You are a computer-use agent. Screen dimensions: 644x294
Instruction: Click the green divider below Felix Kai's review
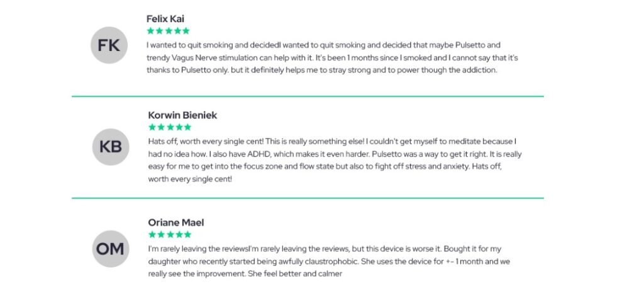(x=308, y=96)
